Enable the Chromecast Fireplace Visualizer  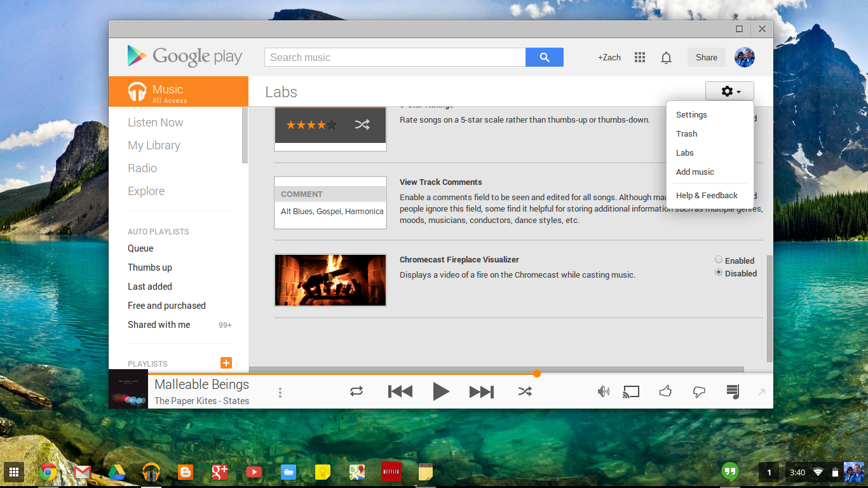(719, 260)
